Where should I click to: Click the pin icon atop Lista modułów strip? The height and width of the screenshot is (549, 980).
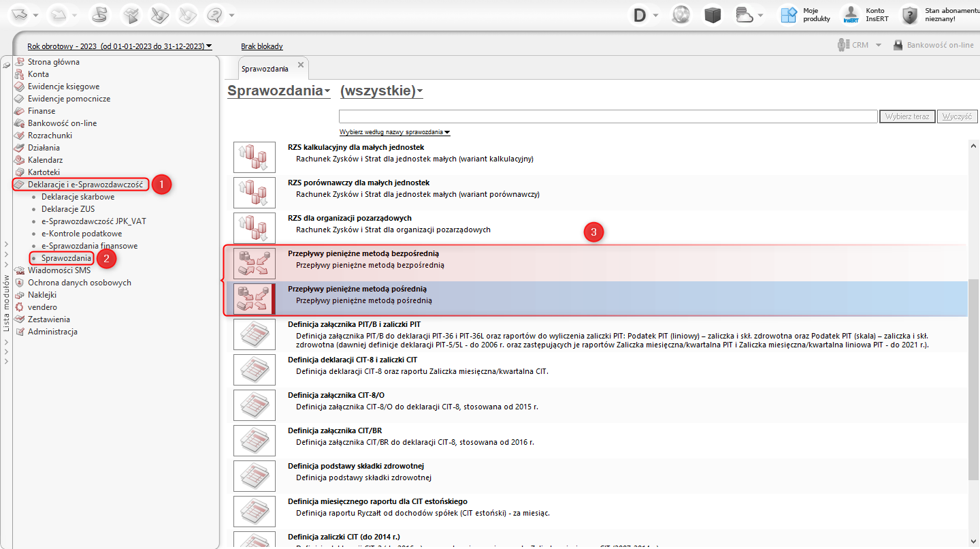(6, 65)
